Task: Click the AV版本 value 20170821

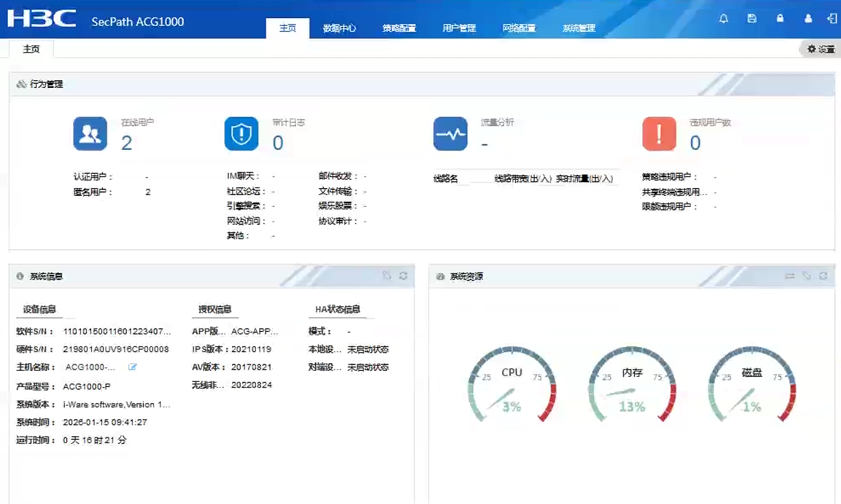Action: coord(251,367)
